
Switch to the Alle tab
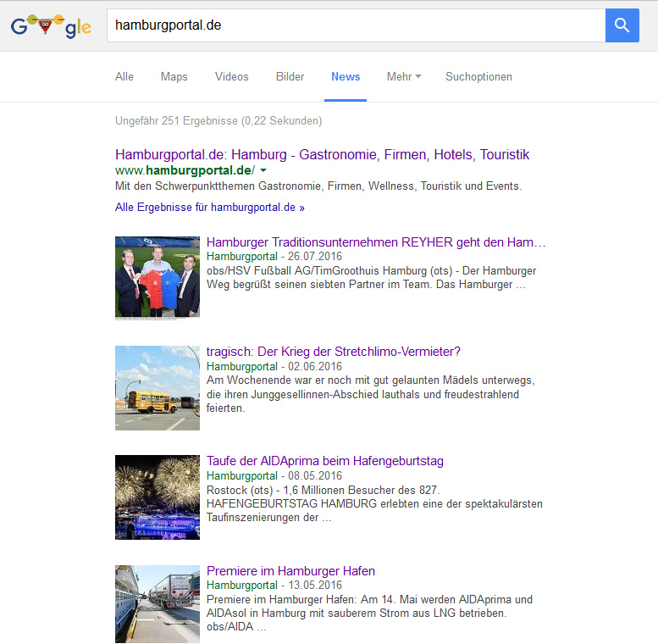coord(124,77)
